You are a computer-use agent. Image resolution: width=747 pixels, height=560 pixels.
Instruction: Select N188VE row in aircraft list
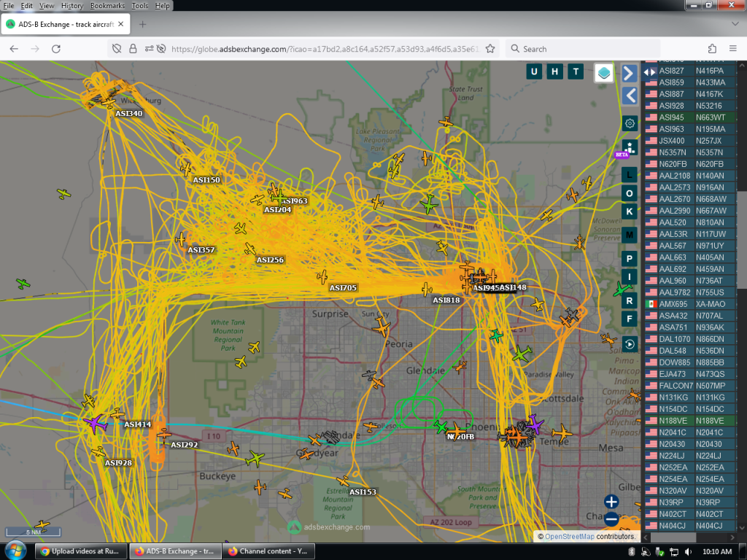690,421
